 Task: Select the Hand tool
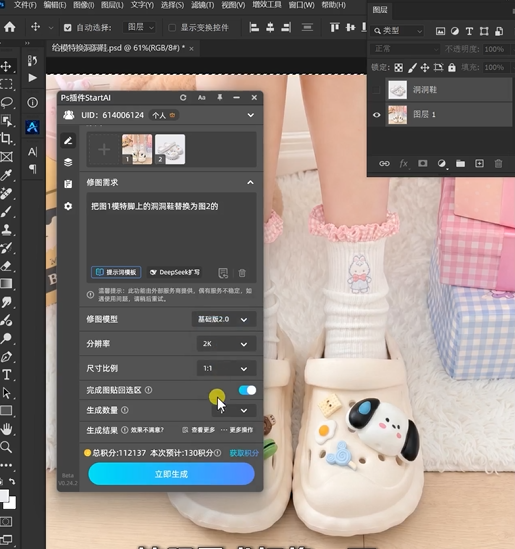6,429
